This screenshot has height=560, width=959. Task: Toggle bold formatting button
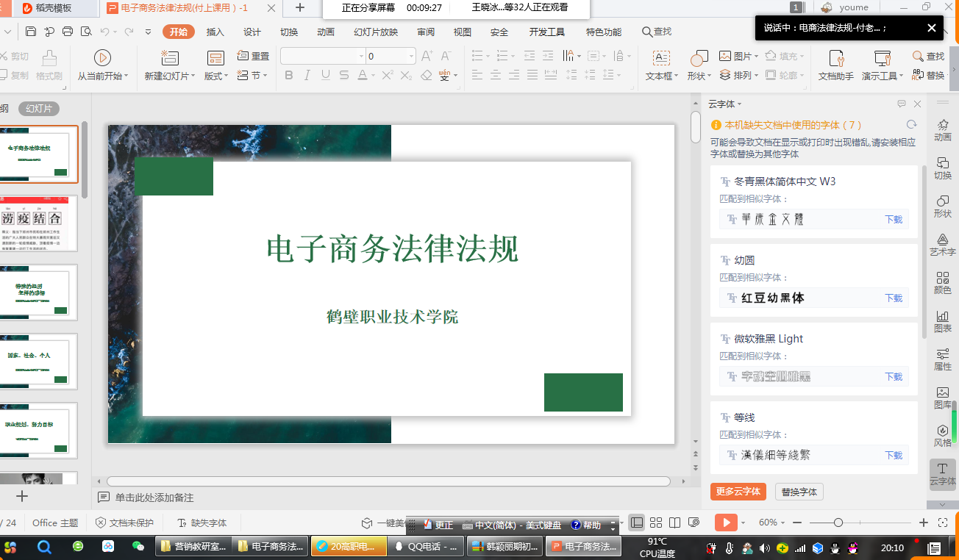point(288,75)
